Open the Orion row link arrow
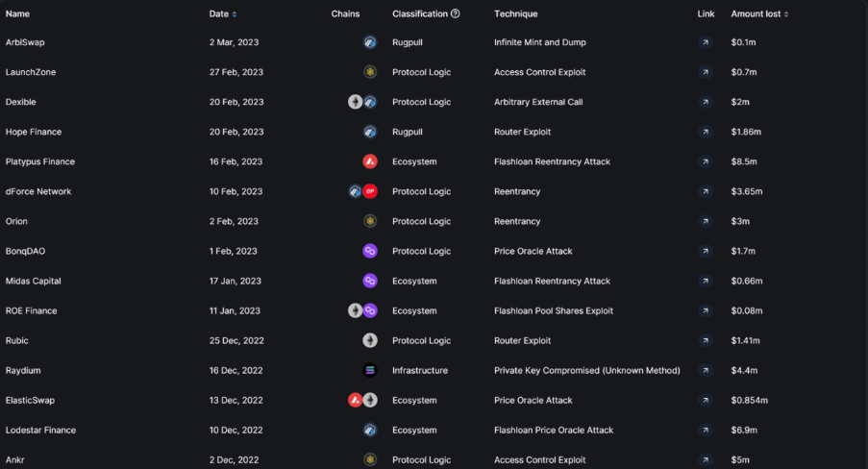The width and height of the screenshot is (868, 469). click(706, 221)
